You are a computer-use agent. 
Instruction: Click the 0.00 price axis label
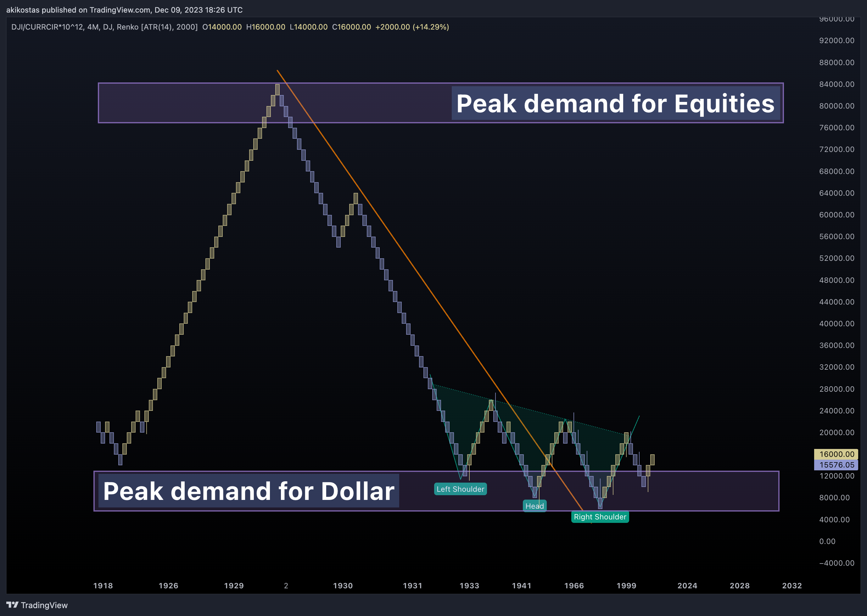(x=827, y=541)
